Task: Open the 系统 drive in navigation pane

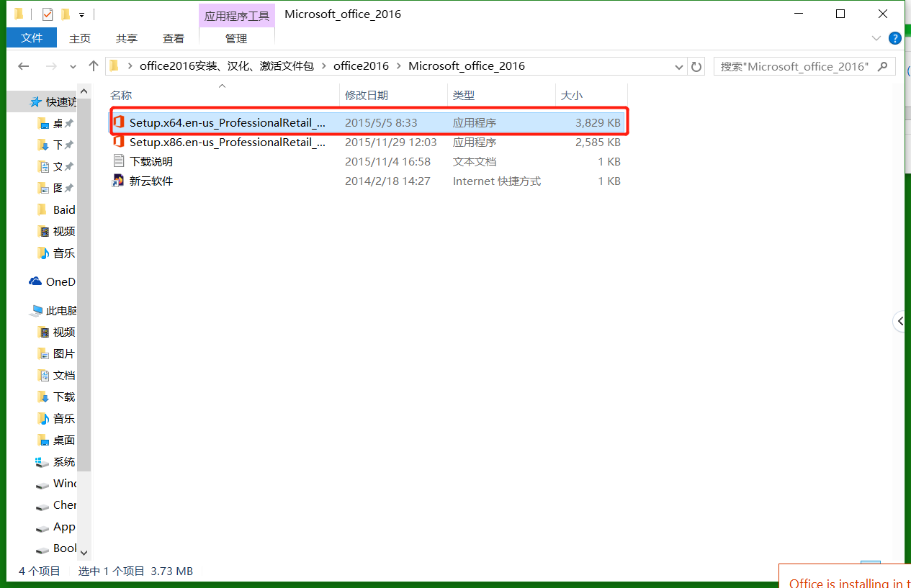Action: pos(56,461)
